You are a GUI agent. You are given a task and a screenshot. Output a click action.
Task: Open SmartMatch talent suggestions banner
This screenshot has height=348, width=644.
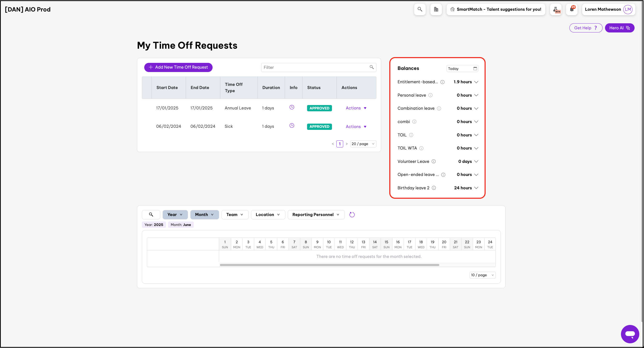click(x=496, y=9)
